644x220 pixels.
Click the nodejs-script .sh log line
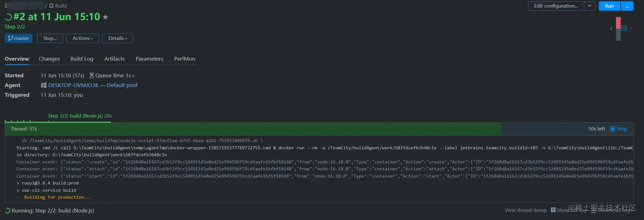tap(142, 141)
